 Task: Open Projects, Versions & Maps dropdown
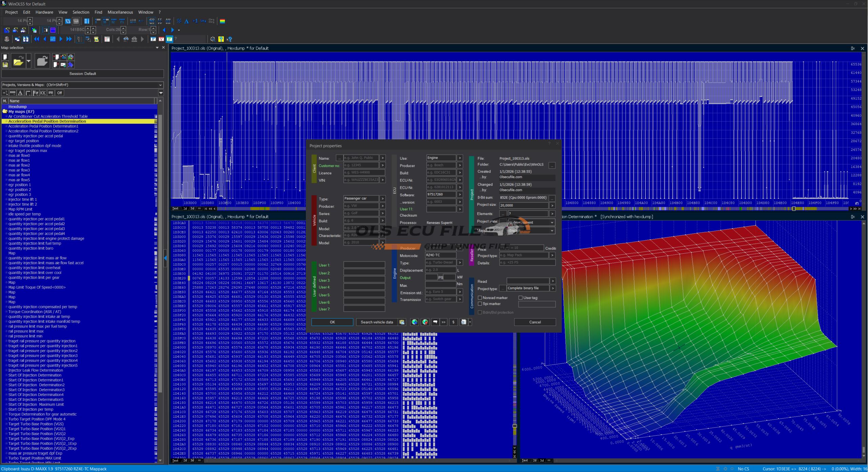click(160, 85)
